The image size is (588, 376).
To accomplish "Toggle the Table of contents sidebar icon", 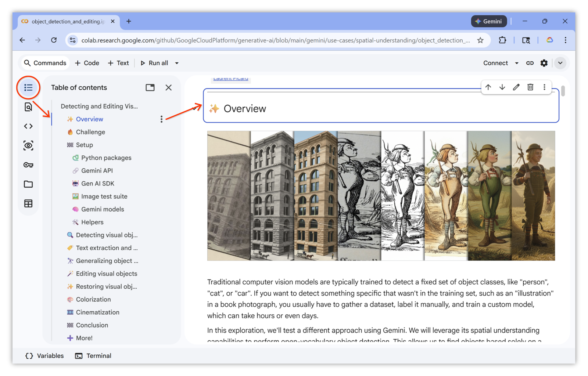I will tap(28, 88).
